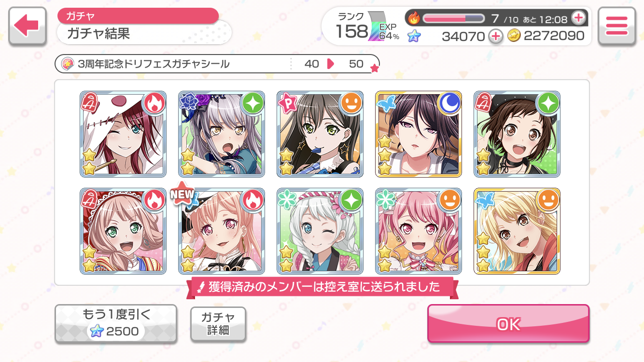Select the pink twin-tail girl card

pyautogui.click(x=419, y=231)
